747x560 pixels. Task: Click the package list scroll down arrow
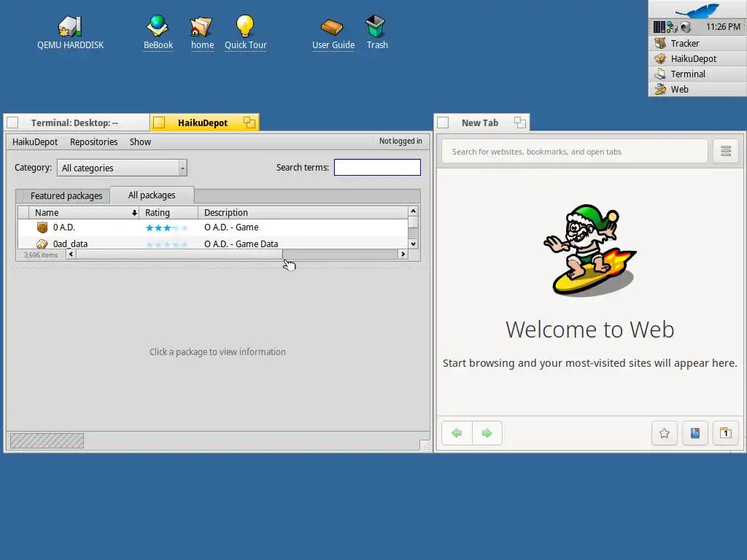pyautogui.click(x=413, y=244)
